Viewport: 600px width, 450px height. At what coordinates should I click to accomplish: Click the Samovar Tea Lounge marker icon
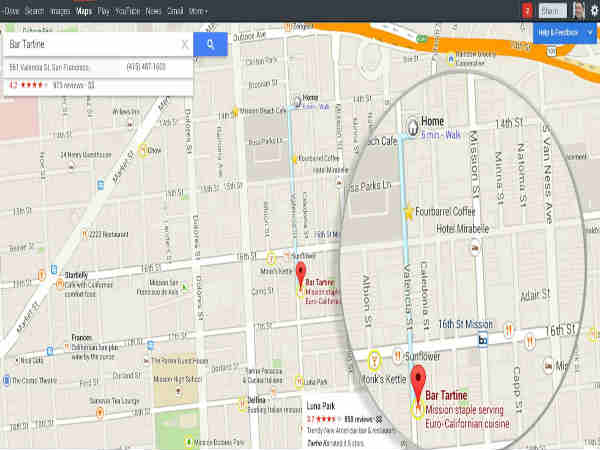[100, 412]
